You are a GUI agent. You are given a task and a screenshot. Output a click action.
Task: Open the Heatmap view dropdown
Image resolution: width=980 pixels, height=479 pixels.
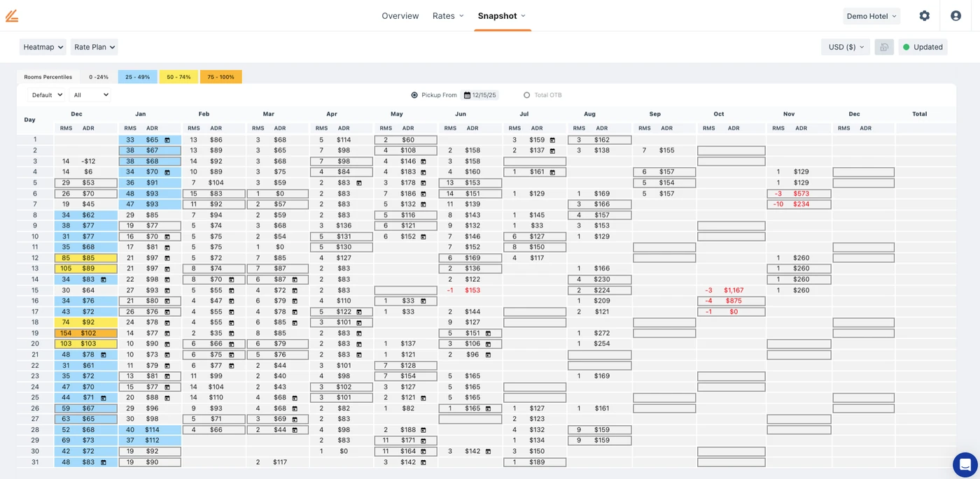42,46
